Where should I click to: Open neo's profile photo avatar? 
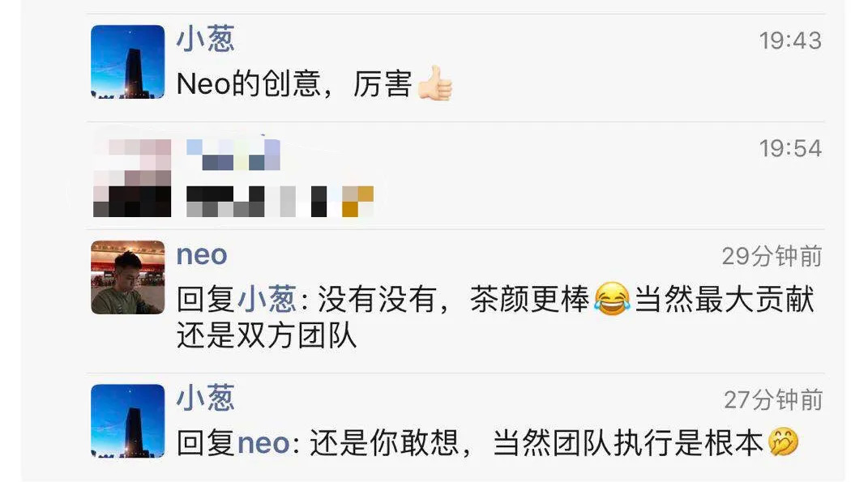[x=128, y=277]
